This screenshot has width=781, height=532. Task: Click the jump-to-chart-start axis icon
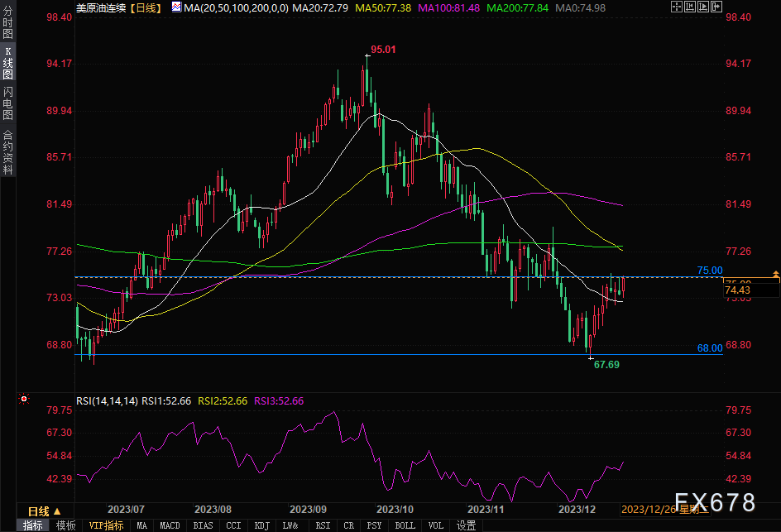[x=690, y=7]
